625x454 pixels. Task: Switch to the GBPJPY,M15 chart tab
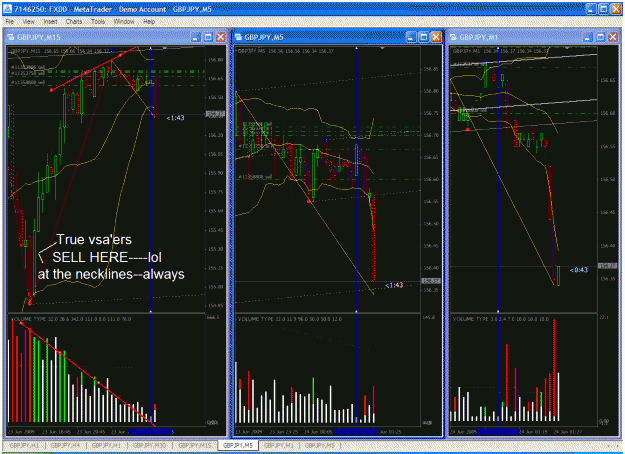point(195,446)
